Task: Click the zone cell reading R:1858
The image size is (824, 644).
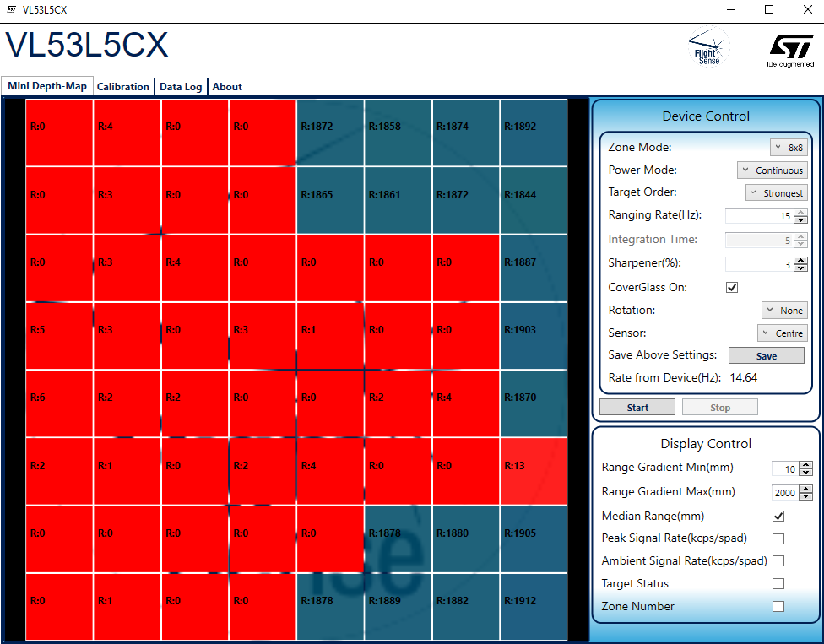Action: (x=398, y=133)
